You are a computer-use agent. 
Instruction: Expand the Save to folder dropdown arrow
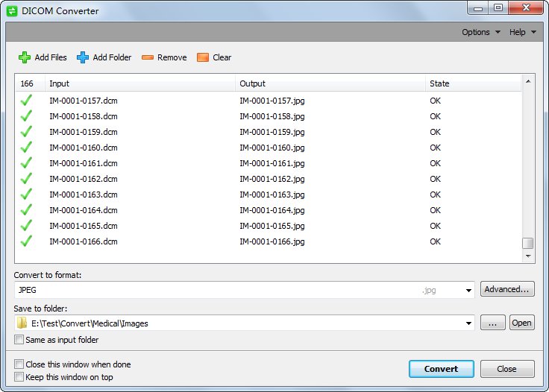[468, 323]
